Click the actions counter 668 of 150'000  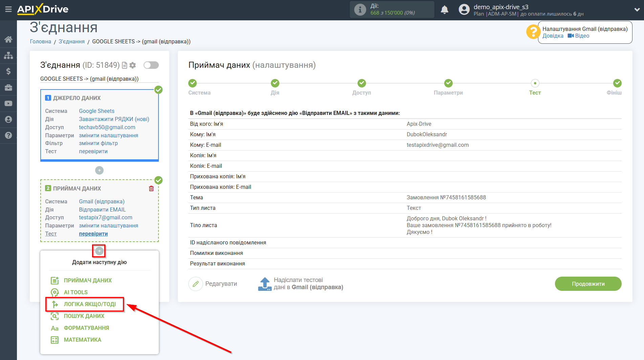392,13
